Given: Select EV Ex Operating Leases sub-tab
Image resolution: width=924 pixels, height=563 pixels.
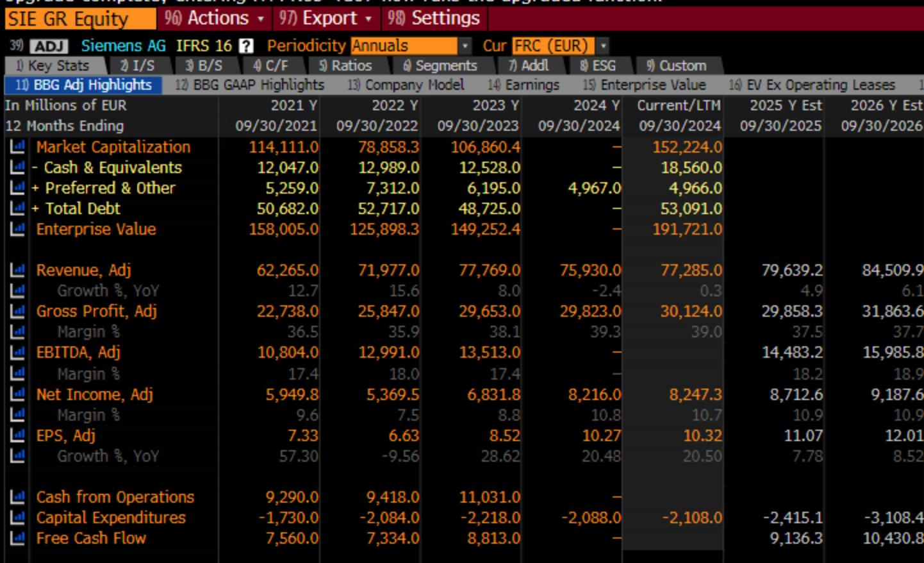Looking at the screenshot, I should 812,85.
